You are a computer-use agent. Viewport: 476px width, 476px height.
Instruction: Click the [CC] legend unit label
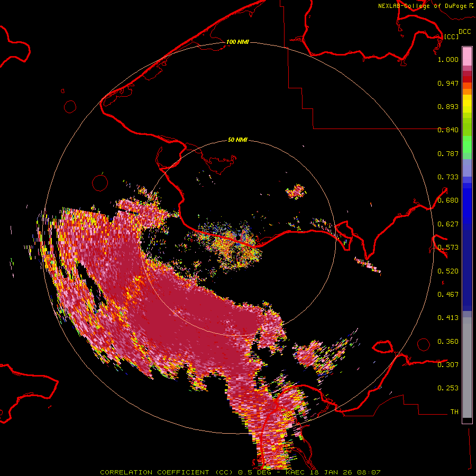coord(451,36)
